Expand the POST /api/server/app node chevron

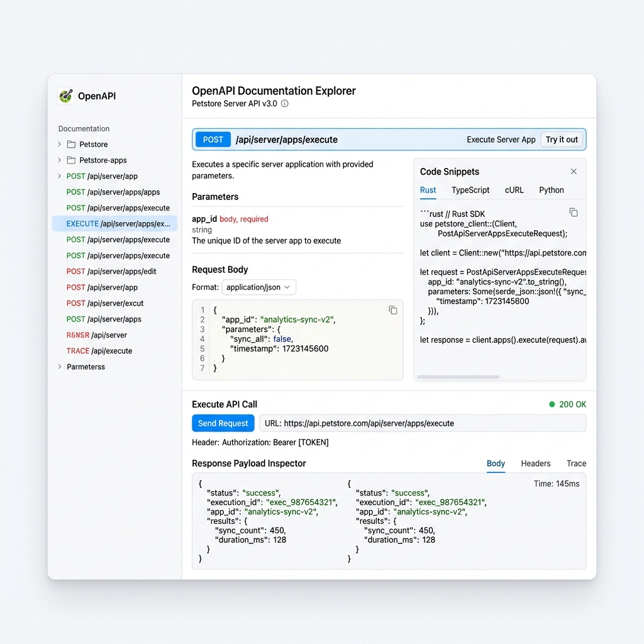pos(60,176)
